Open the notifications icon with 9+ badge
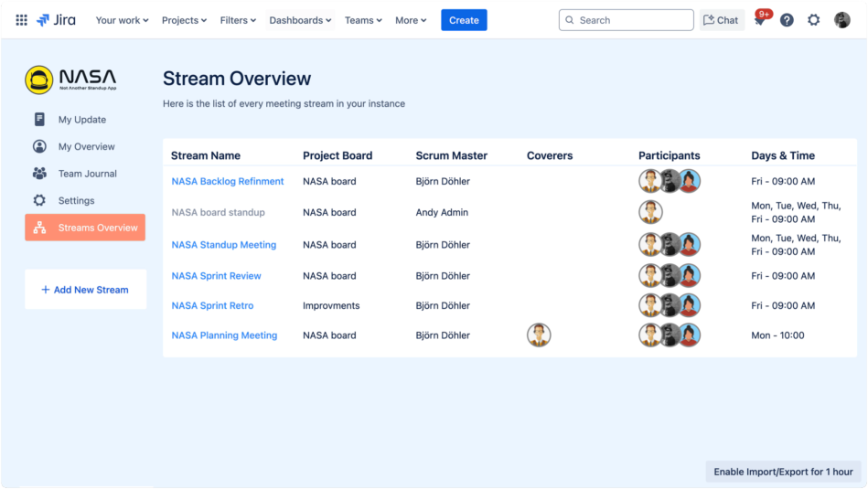The image size is (868, 489). point(760,20)
